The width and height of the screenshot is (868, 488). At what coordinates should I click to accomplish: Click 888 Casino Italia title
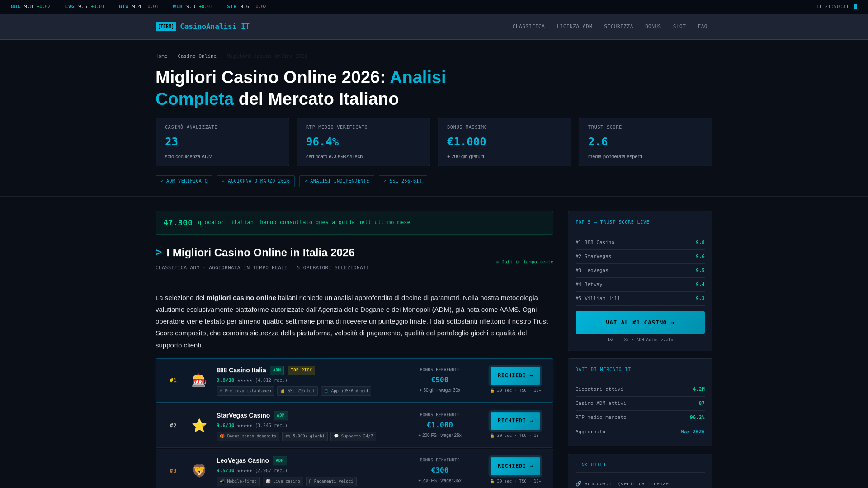(241, 371)
